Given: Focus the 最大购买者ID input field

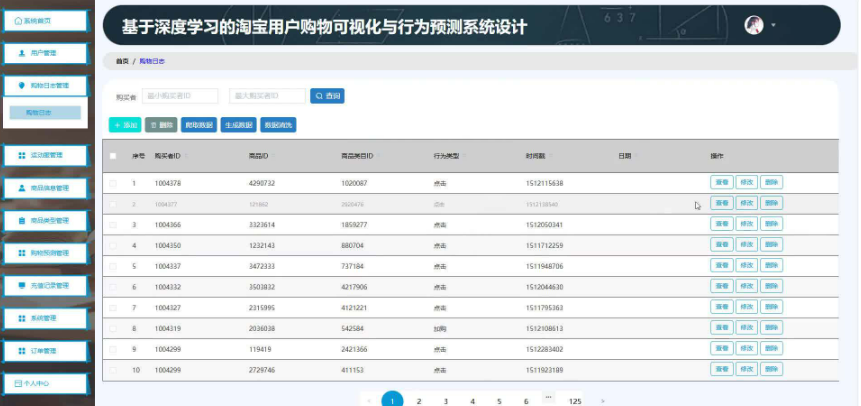Looking at the screenshot, I should 267,96.
